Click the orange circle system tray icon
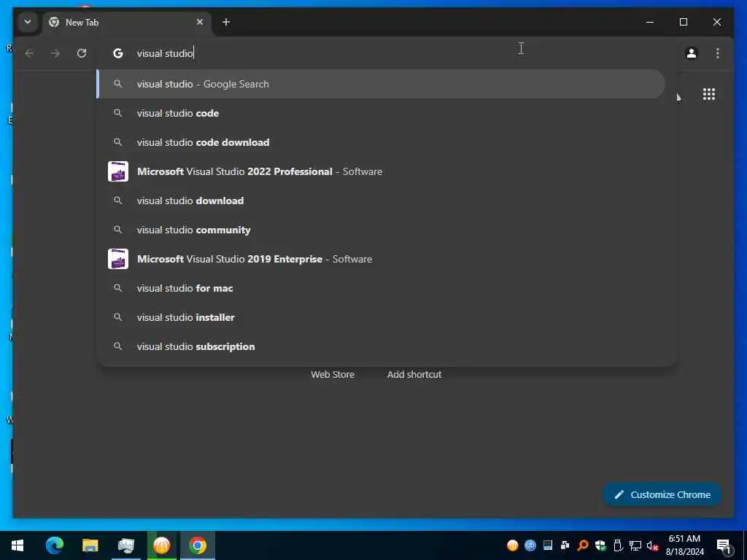Viewport: 747px width, 560px height. pyautogui.click(x=513, y=545)
